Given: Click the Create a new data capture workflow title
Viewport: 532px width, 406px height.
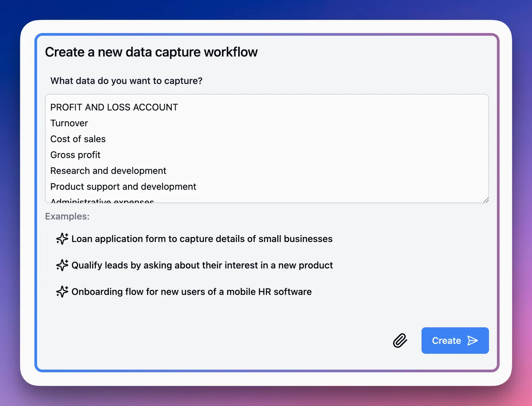Looking at the screenshot, I should tap(151, 52).
